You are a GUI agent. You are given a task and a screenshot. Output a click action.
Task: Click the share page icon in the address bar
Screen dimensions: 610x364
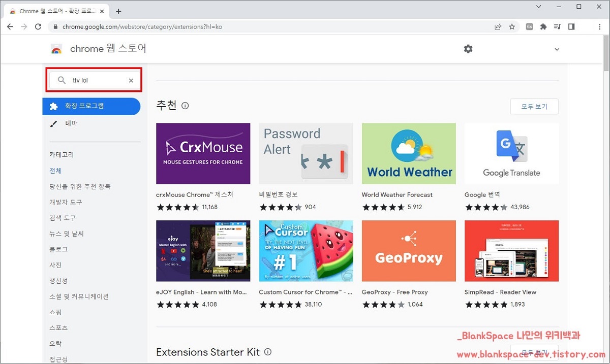[x=498, y=27]
